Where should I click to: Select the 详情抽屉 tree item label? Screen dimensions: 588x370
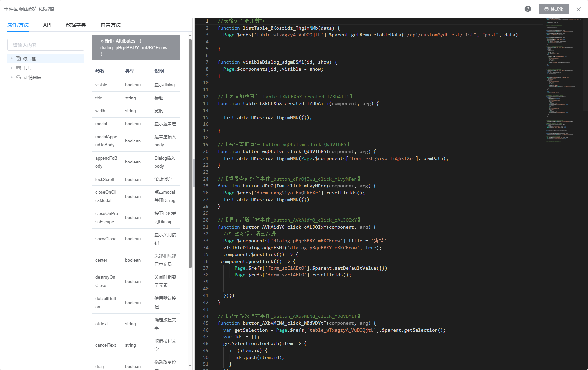pos(33,77)
